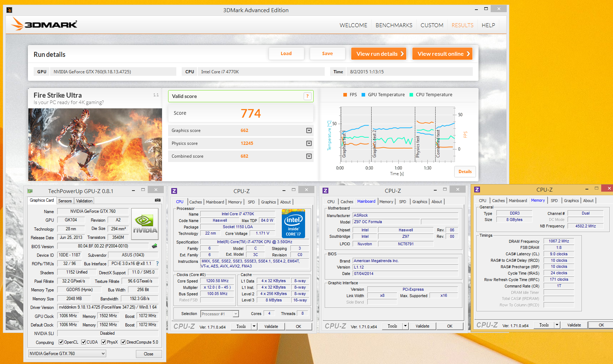
Task: Click the Bus Interface question mark in GPU-Z
Action: tap(157, 264)
